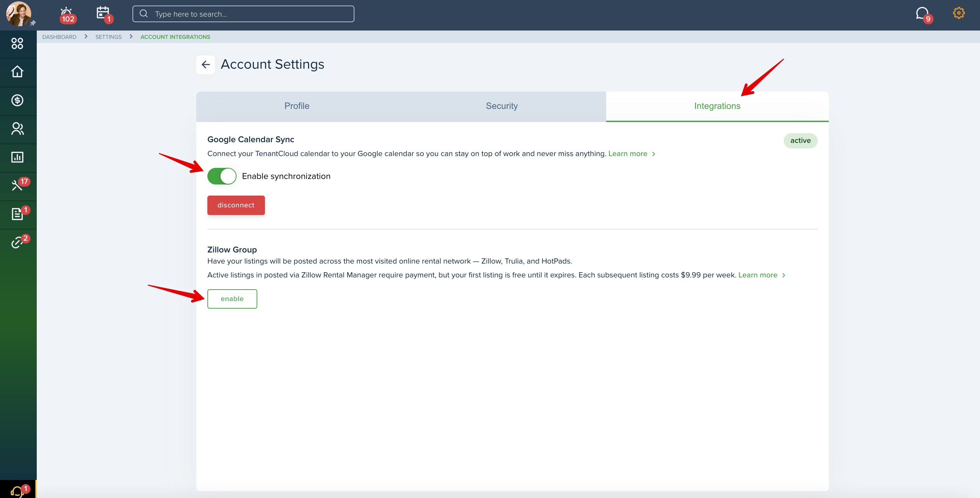Open the orange settings gear icon
Viewport: 980px width, 498px height.
coord(959,13)
